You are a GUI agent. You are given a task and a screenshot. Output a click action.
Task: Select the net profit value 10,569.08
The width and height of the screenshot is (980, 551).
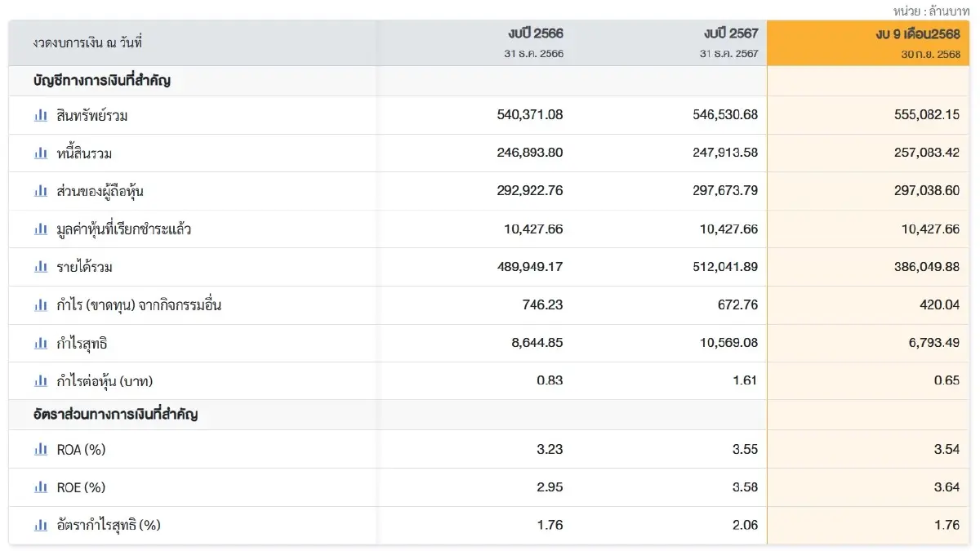(x=728, y=343)
